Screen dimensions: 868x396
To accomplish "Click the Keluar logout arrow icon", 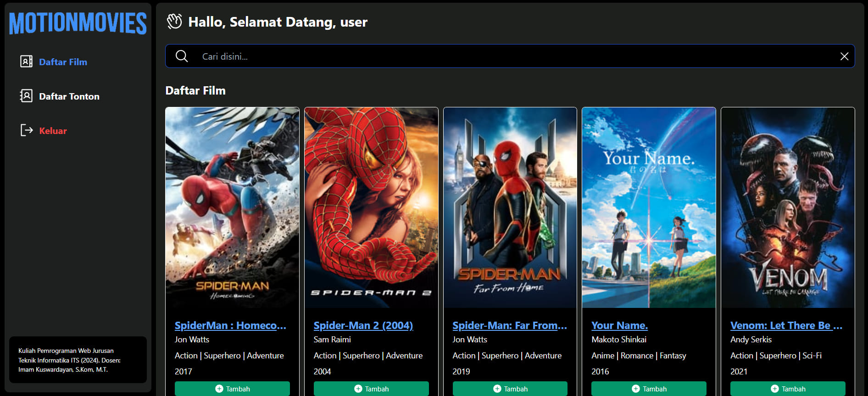I will tap(26, 130).
